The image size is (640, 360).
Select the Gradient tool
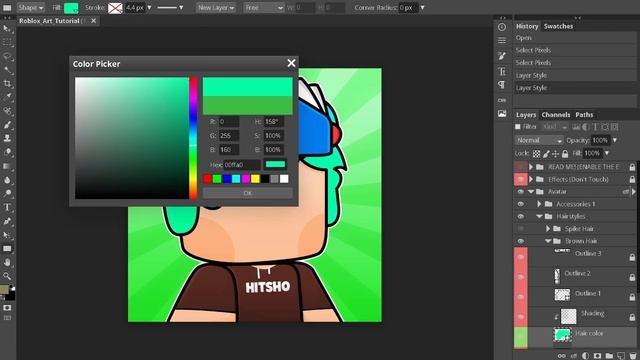[x=7, y=166]
